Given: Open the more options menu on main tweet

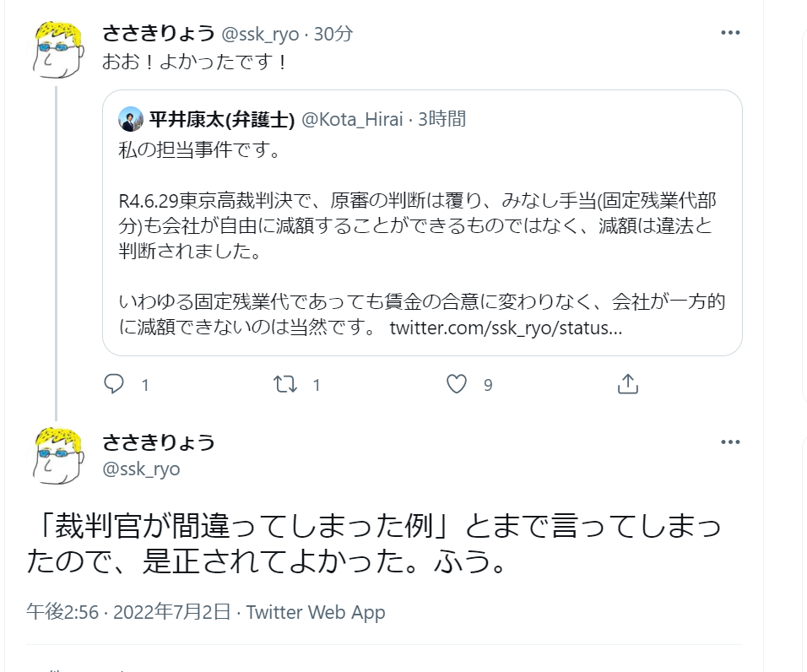Looking at the screenshot, I should (730, 442).
